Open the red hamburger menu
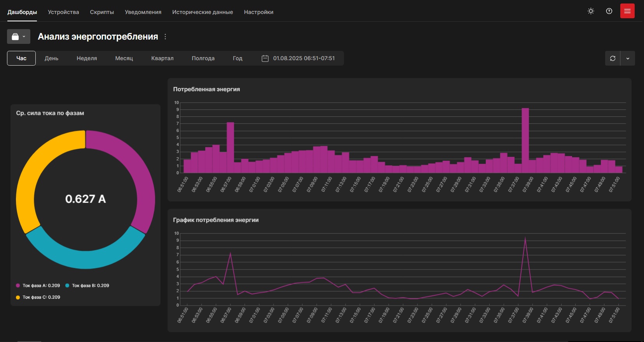The width and height of the screenshot is (644, 342). (627, 11)
